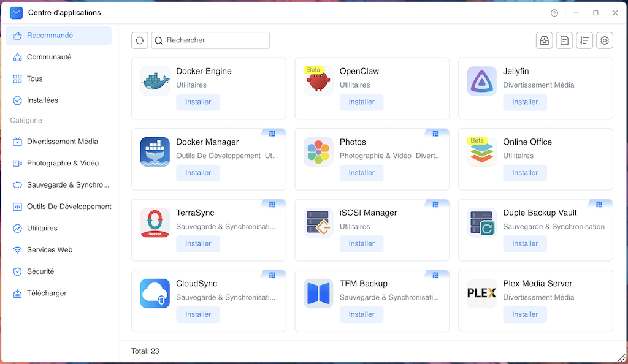Click the Beta badge on Online Office

pyautogui.click(x=477, y=141)
